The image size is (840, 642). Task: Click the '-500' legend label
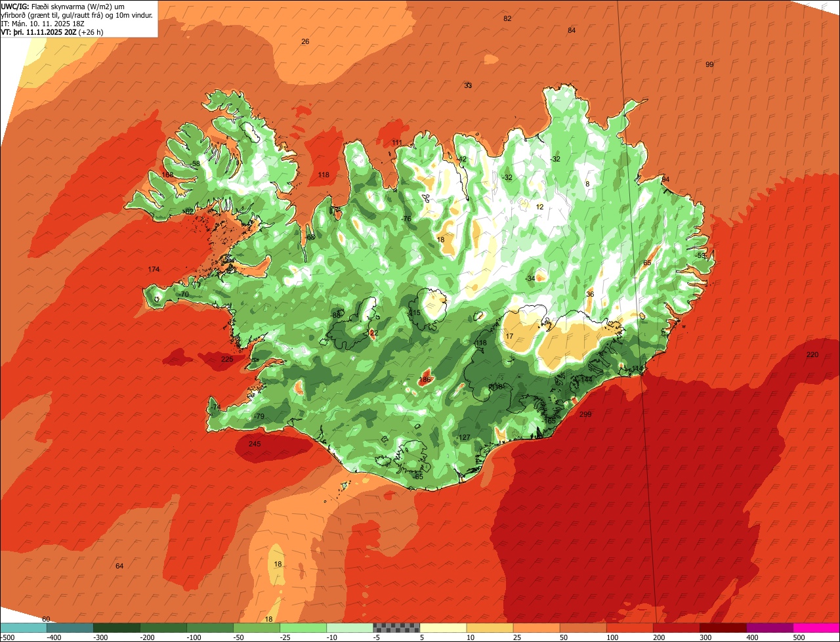click(8, 637)
